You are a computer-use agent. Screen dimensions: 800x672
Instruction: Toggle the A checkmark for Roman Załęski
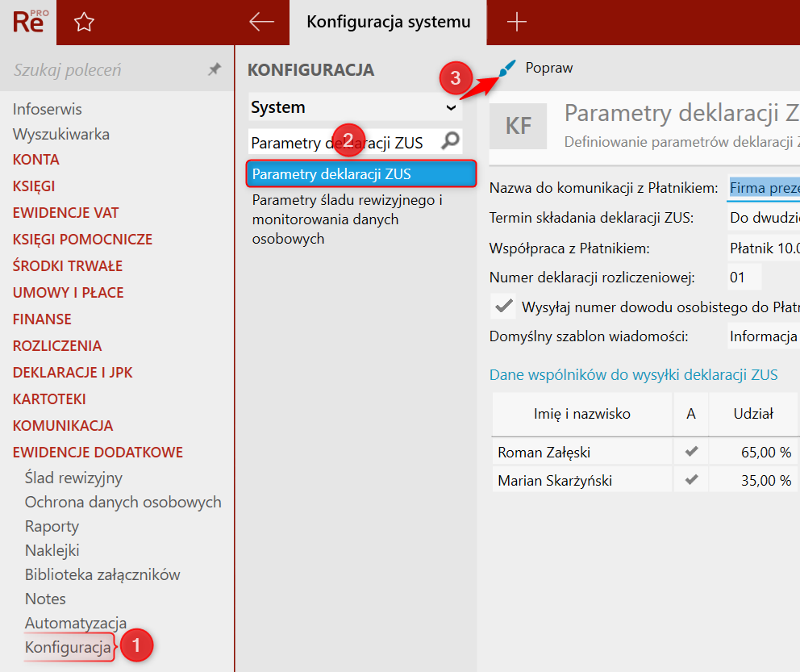[691, 452]
